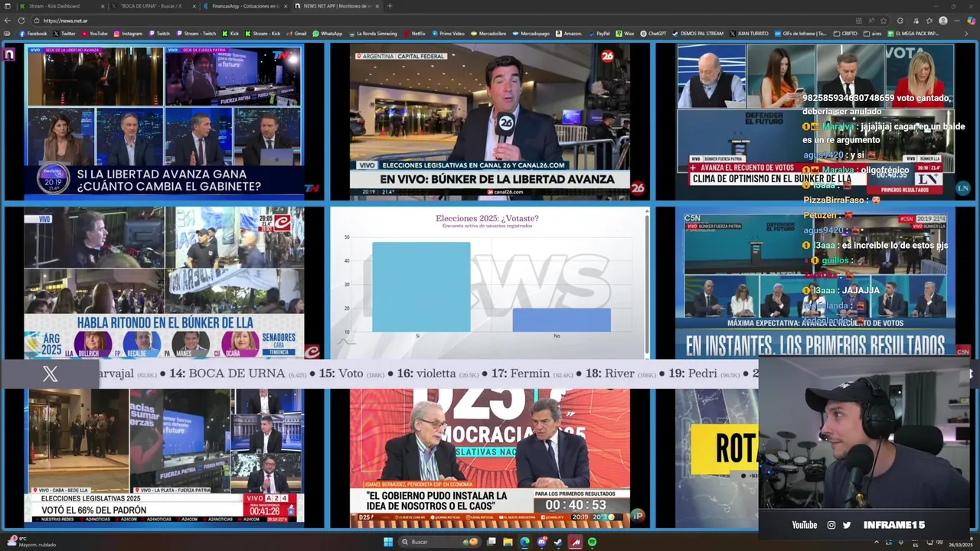Image resolution: width=980 pixels, height=551 pixels.
Task: Expand the CRIPTO bookmarks folder
Action: point(845,34)
